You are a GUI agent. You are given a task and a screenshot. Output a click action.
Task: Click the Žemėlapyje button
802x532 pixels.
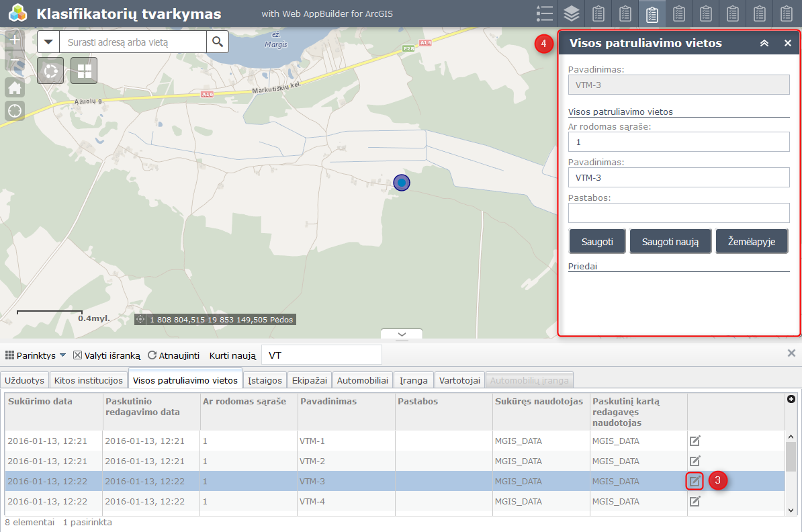pos(751,242)
